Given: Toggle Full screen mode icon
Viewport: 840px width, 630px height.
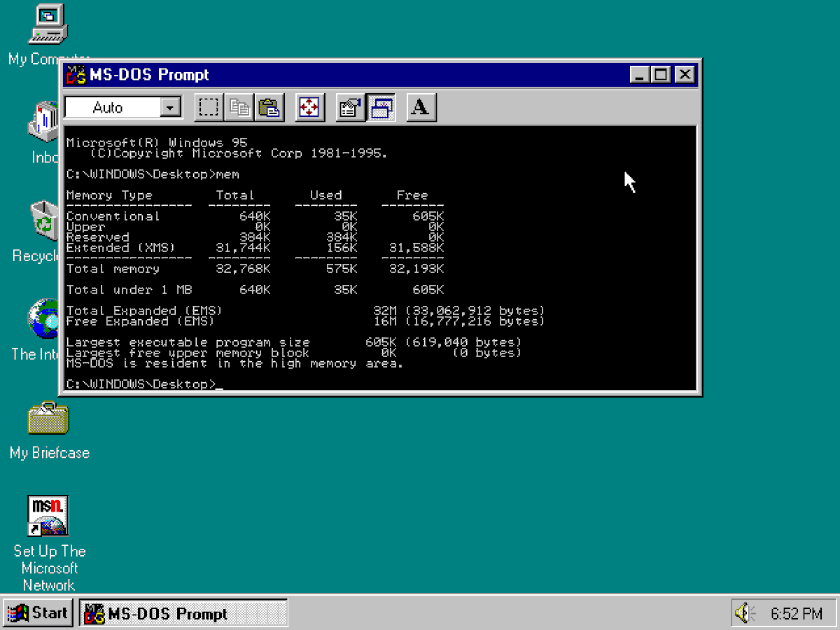Looking at the screenshot, I should [x=310, y=108].
